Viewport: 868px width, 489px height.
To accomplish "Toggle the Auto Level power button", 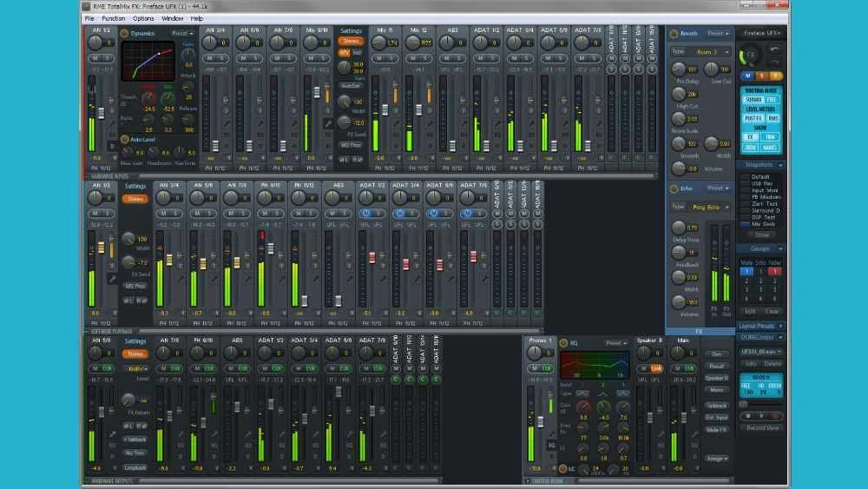I will (x=124, y=140).
